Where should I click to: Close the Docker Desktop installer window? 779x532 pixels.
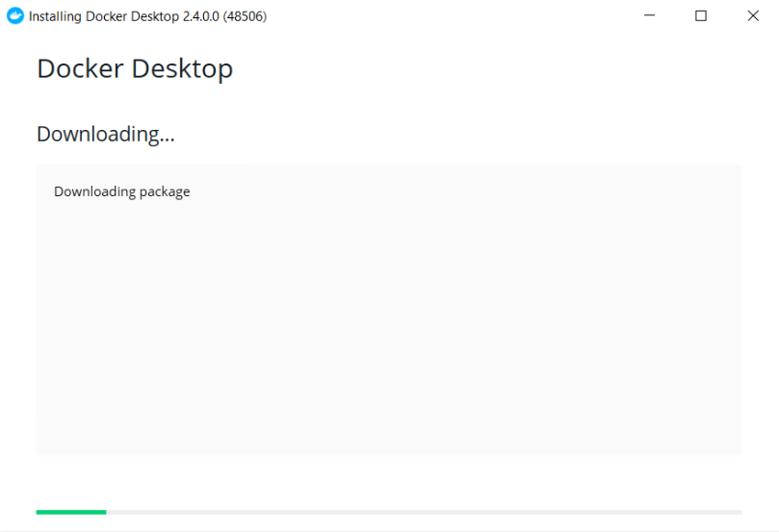tap(753, 16)
